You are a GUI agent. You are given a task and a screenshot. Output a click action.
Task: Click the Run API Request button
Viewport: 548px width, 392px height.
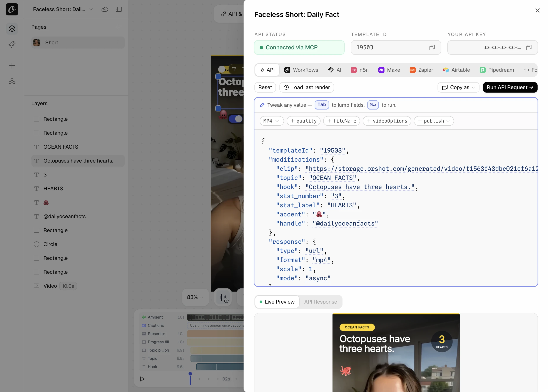510,87
